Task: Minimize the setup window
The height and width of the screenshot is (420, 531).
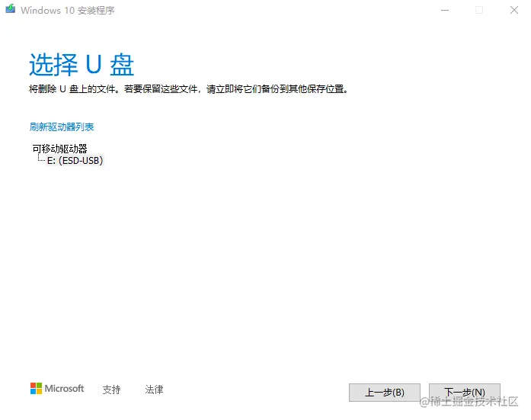Action: pyautogui.click(x=445, y=10)
